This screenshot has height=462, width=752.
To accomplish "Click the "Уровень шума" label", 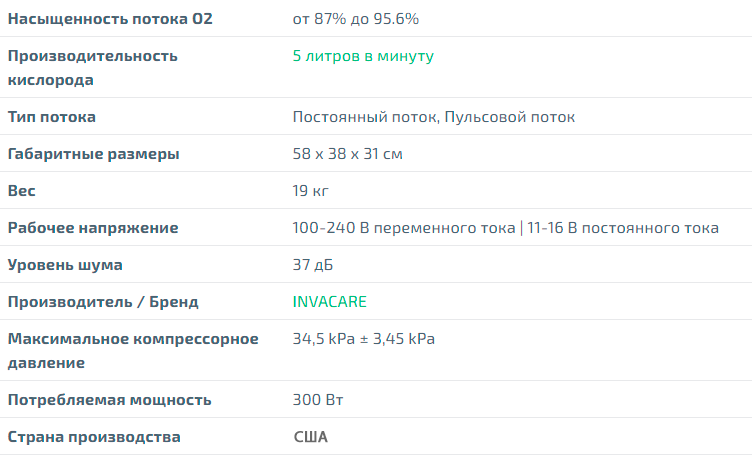I will 65,265.
